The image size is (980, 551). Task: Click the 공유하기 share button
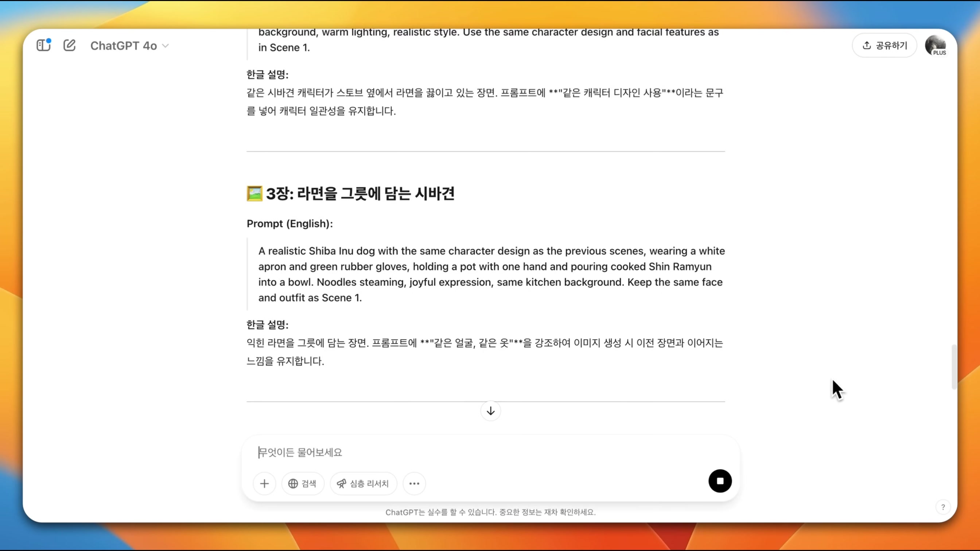[884, 45]
